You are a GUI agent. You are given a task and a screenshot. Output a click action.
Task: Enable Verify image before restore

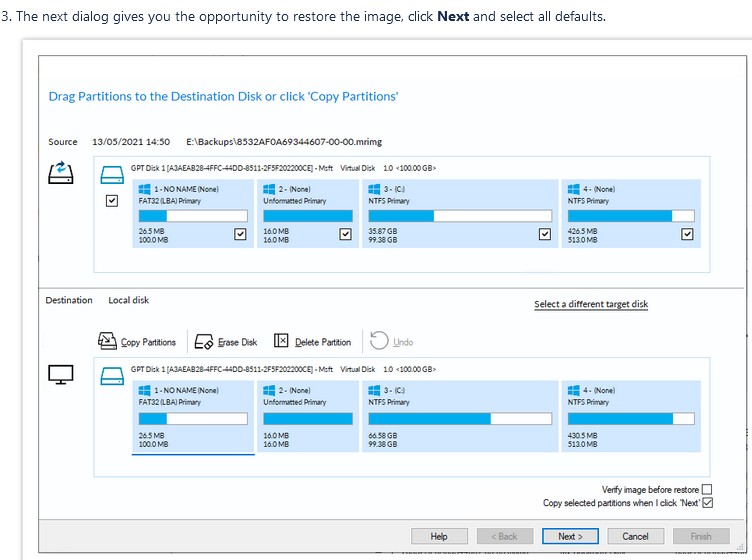point(707,490)
